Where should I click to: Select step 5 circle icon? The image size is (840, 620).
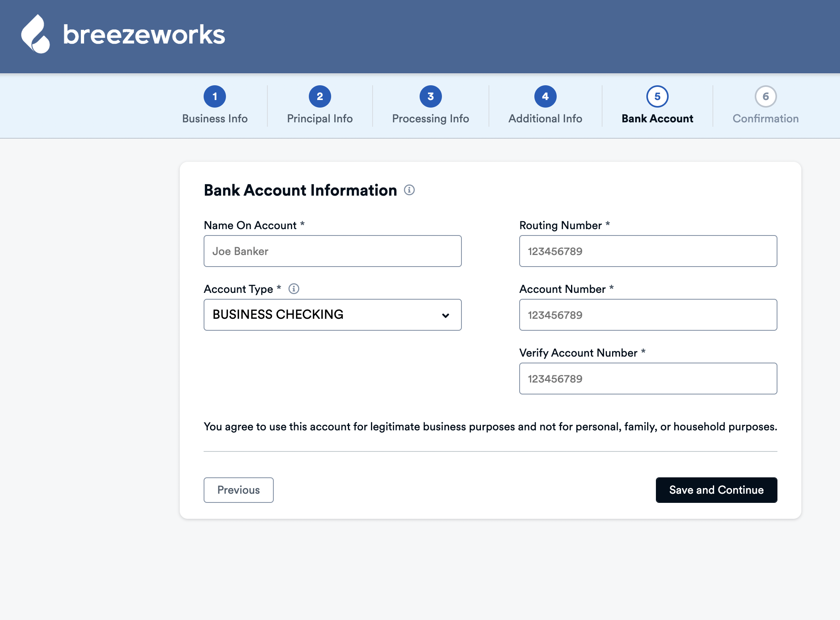click(657, 96)
